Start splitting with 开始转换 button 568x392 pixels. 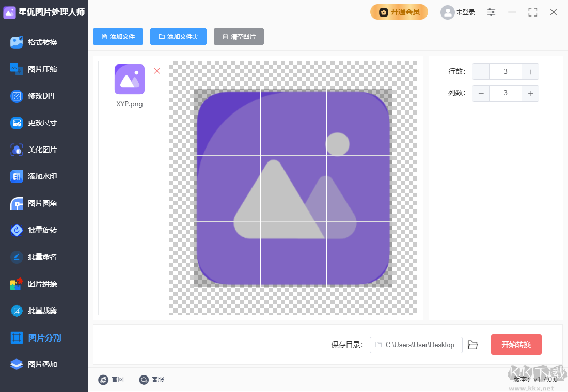point(516,345)
